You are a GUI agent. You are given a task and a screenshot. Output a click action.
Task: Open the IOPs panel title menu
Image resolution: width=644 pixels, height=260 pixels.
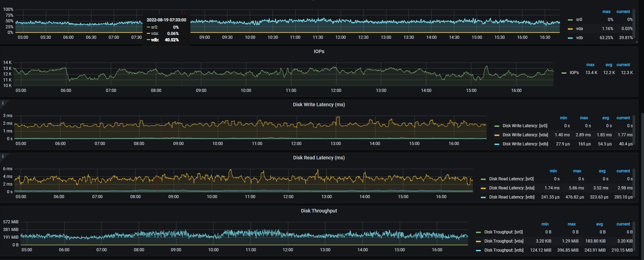[319, 51]
